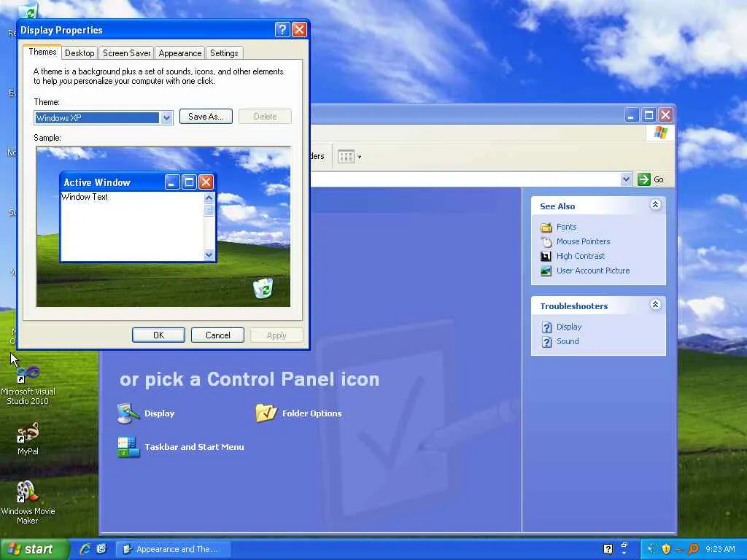
Task: Open the Sound troubleshooter link
Action: coord(568,341)
